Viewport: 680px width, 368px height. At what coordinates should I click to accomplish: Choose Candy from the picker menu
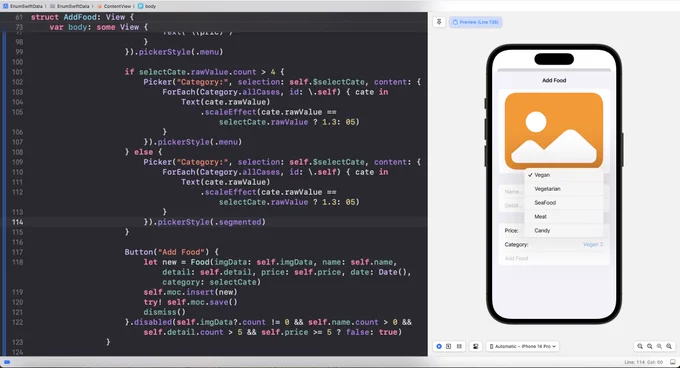click(564, 231)
